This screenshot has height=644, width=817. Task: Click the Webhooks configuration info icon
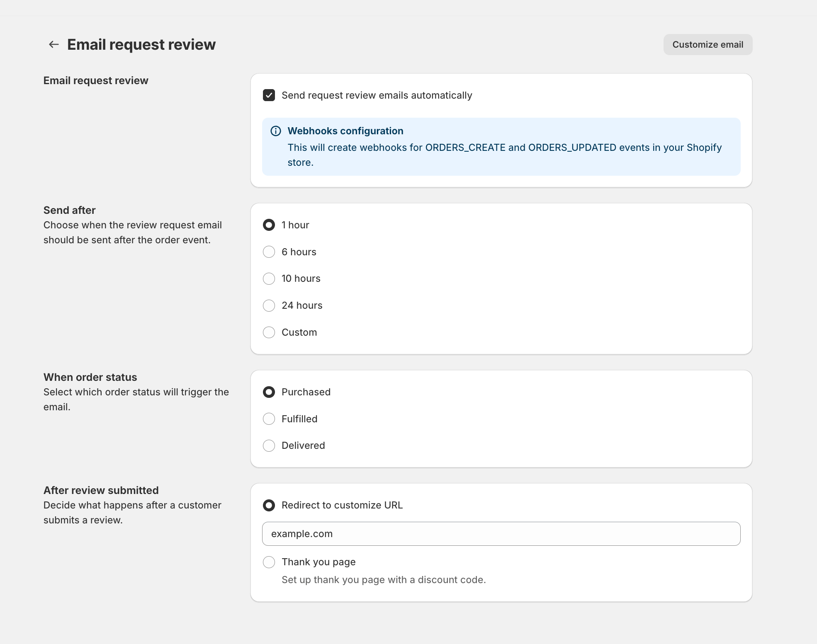pyautogui.click(x=276, y=131)
